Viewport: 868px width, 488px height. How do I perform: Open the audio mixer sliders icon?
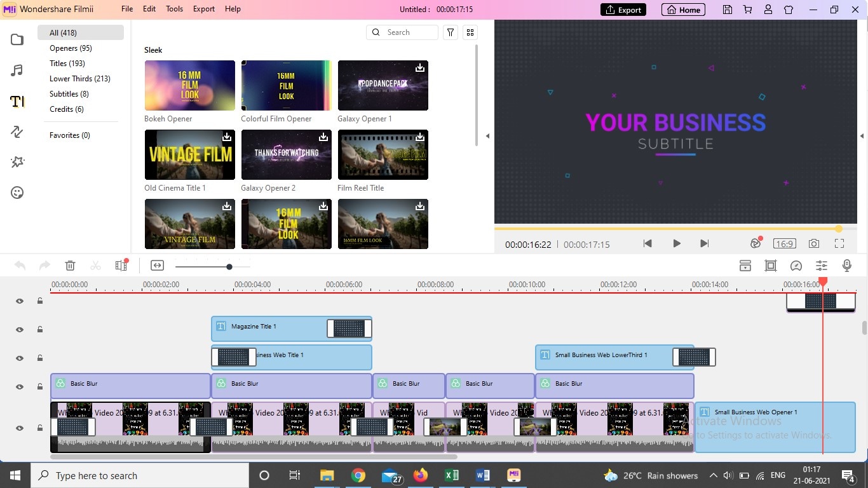822,266
